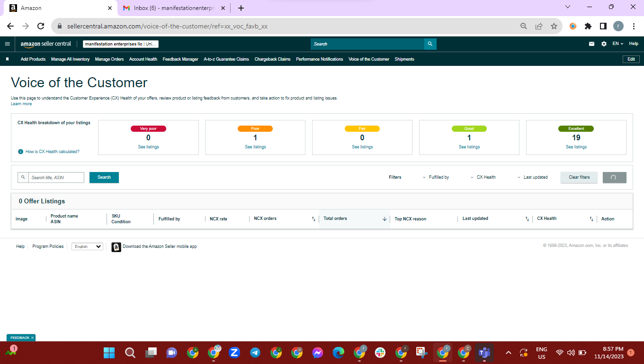See listings under Excellent
644x364 pixels.
(576, 147)
